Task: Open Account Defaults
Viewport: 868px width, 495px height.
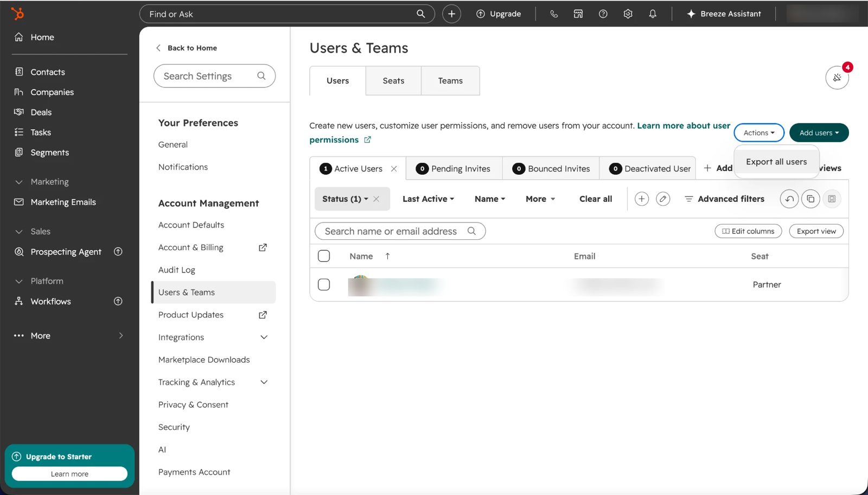Action: click(191, 225)
